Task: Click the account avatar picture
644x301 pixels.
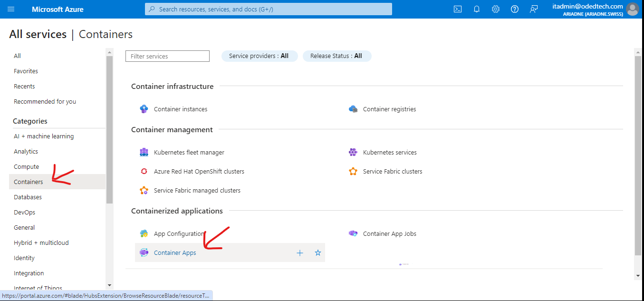Action: point(632,9)
